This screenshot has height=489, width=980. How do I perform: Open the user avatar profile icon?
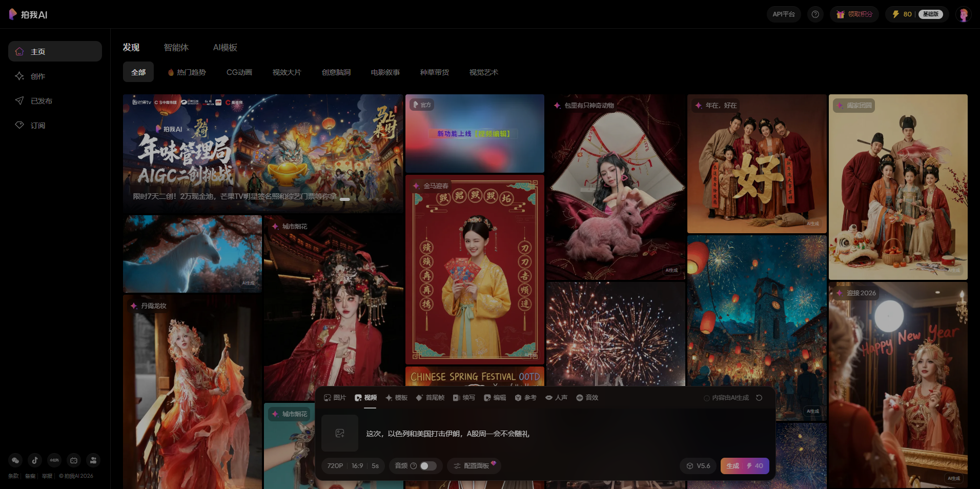pos(963,14)
